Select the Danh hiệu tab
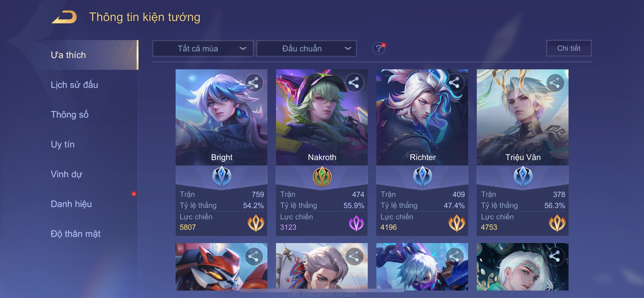The width and height of the screenshot is (644, 298). (71, 204)
